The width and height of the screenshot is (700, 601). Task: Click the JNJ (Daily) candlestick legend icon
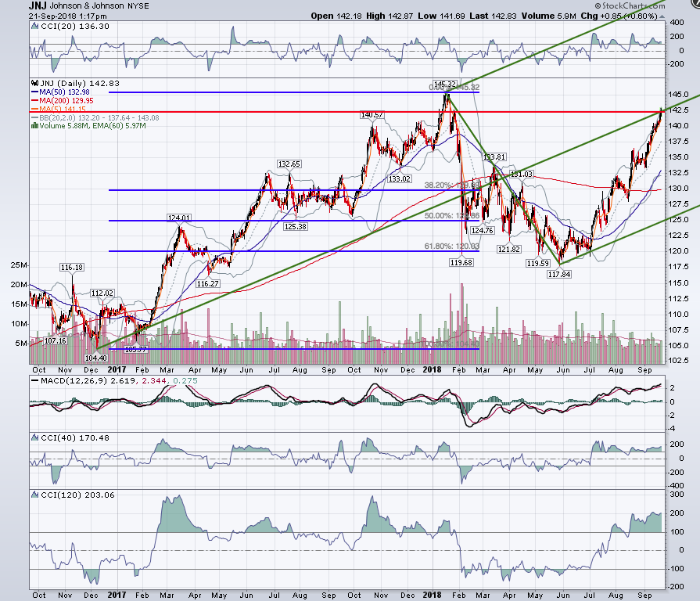[x=35, y=83]
